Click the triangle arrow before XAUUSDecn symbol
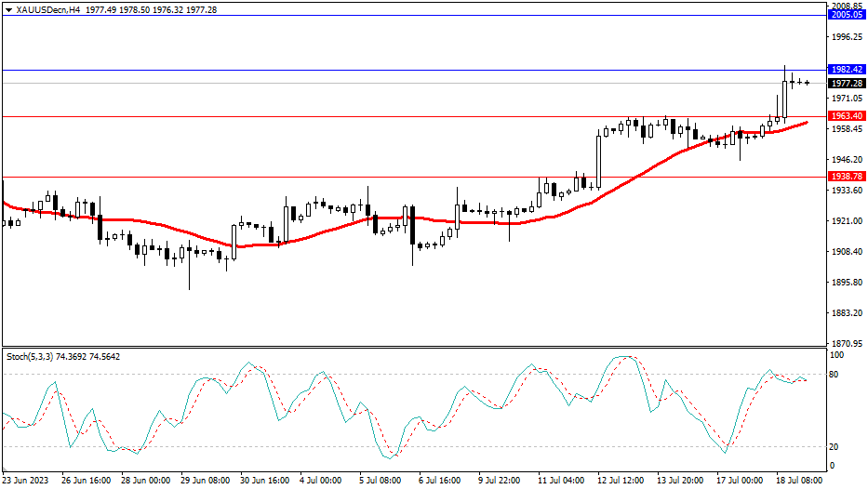Viewport: 868px width, 489px height. 8,9
